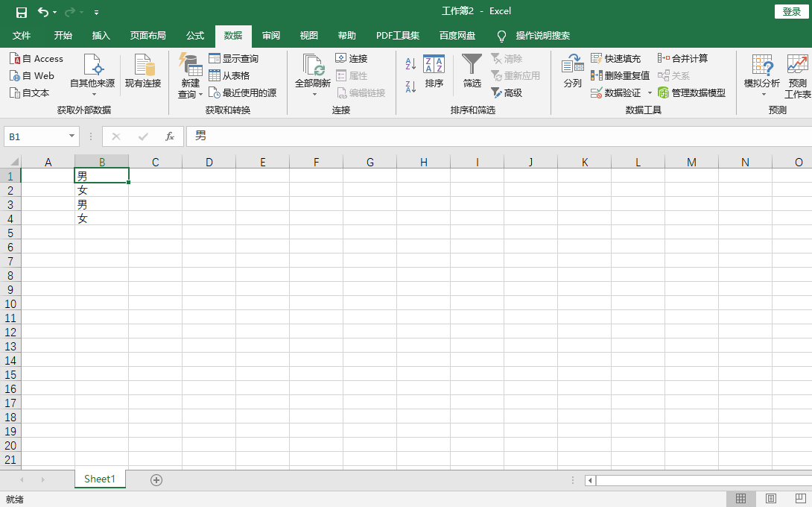Click the fx insert function button
The width and height of the screenshot is (812, 507).
point(169,136)
